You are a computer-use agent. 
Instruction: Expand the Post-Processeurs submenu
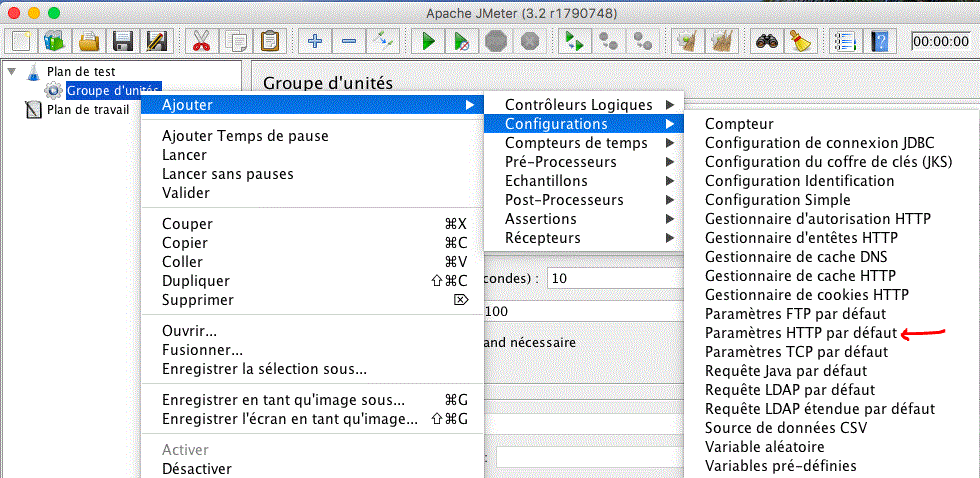coord(584,200)
